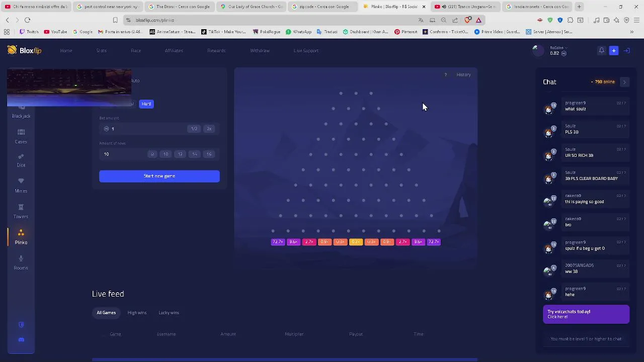Select the All Games feed tab
This screenshot has width=644, height=362.
click(x=106, y=313)
